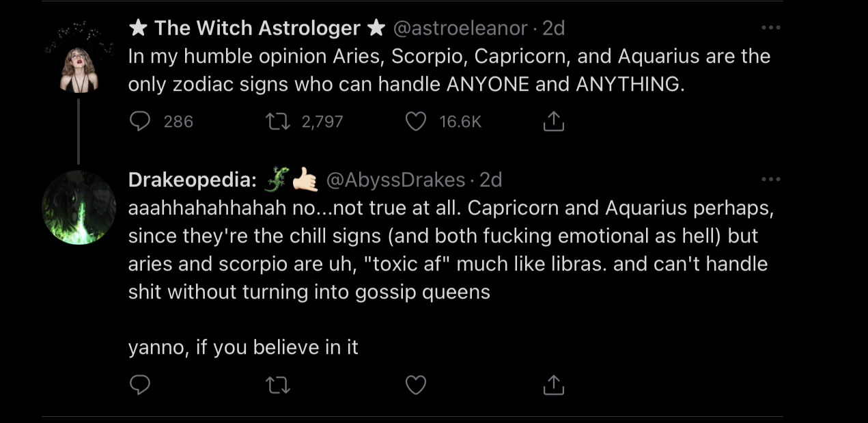Viewport: 868px width, 423px height.
Task: Like the tweet with 16.6K likes
Action: 416,122
